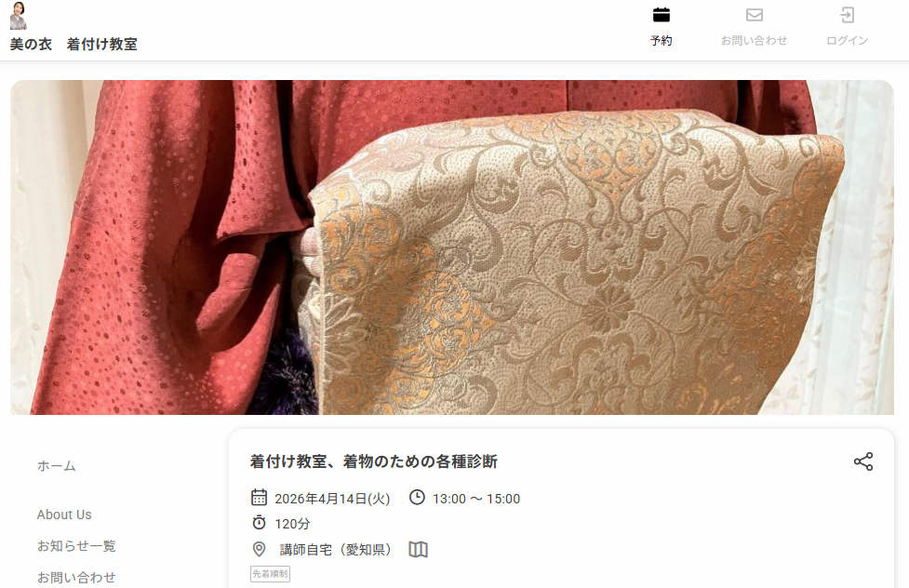Open ホーム in the sidebar
Viewport: 909px width, 588px height.
tap(56, 465)
